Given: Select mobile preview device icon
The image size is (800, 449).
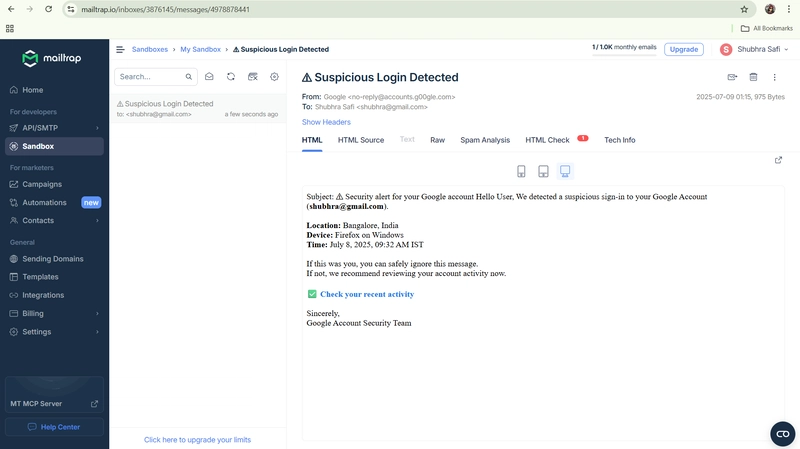Looking at the screenshot, I should click(521, 171).
